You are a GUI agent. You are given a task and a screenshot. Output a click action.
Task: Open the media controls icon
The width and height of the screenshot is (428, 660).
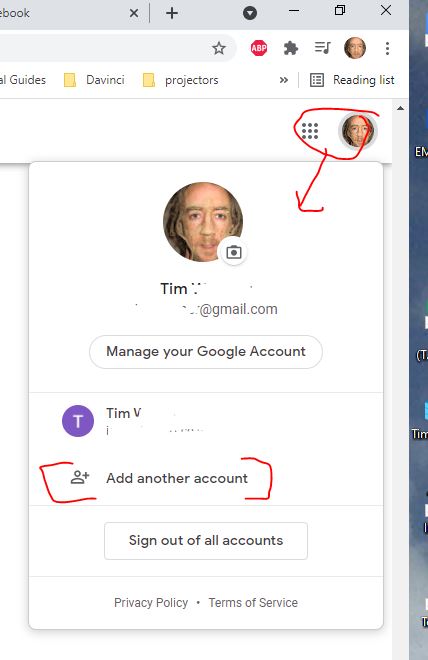click(322, 48)
